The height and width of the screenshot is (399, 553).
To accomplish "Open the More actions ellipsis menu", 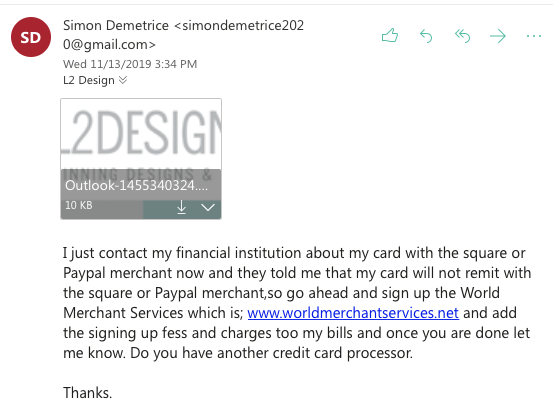I will [x=534, y=36].
